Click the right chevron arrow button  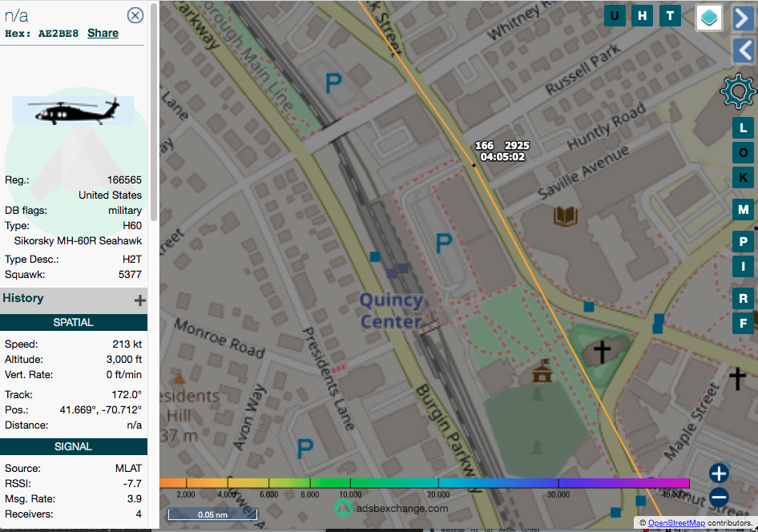744,18
